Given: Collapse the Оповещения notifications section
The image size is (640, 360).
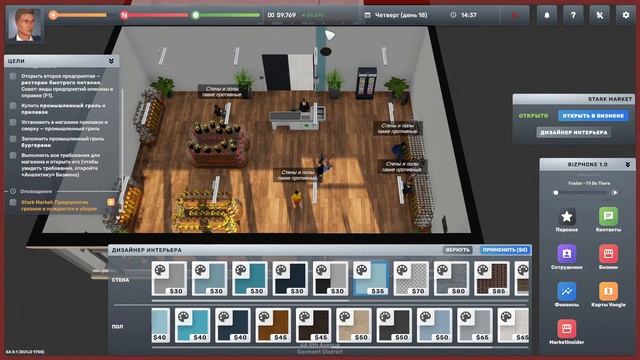Looking at the screenshot, I should tap(13, 191).
